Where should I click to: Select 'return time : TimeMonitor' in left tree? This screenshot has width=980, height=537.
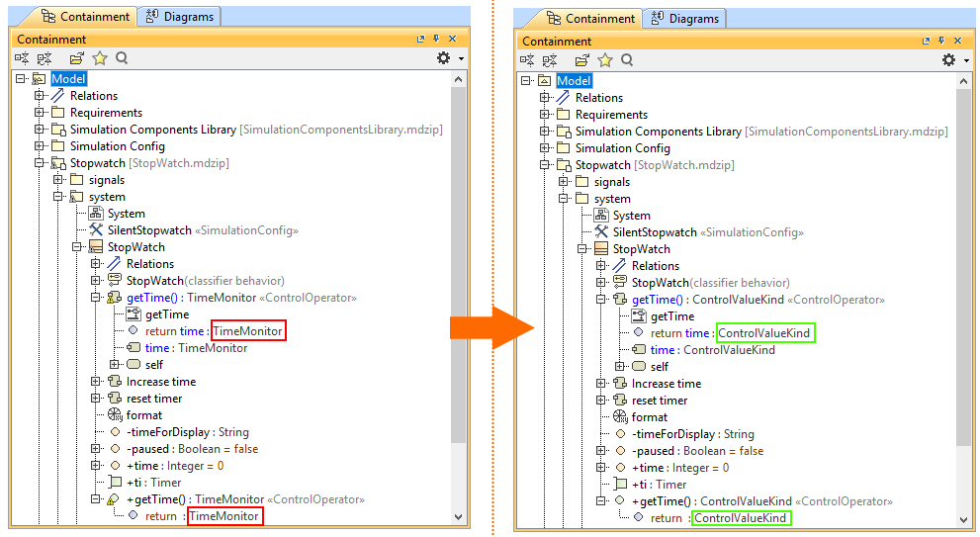point(215,331)
